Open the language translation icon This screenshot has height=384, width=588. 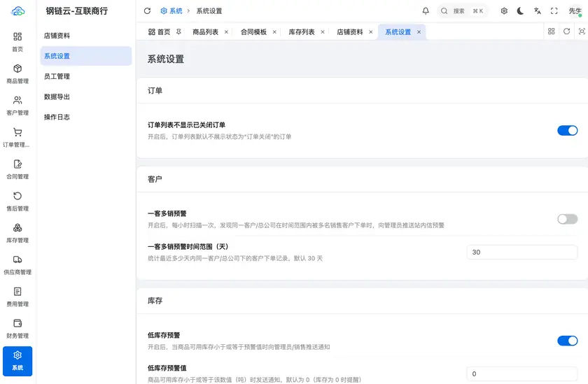538,11
